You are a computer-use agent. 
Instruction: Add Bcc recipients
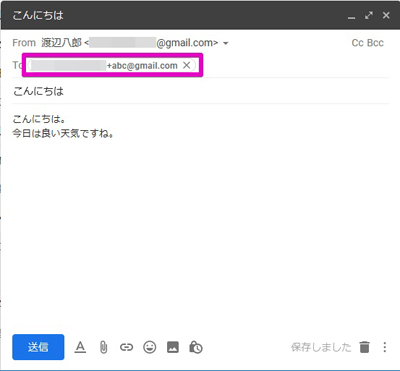[375, 43]
